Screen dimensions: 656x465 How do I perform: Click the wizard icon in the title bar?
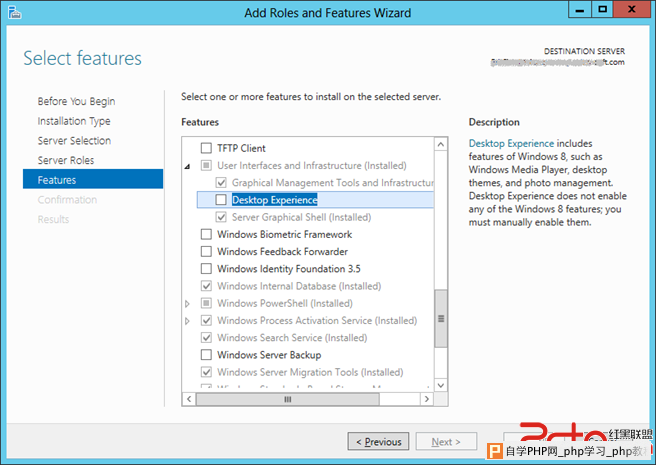14,13
